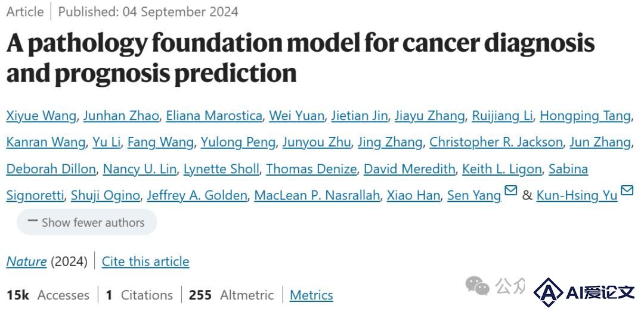Click email envelope icon beside Sen Yang
This screenshot has width=644, height=312.
510,190
